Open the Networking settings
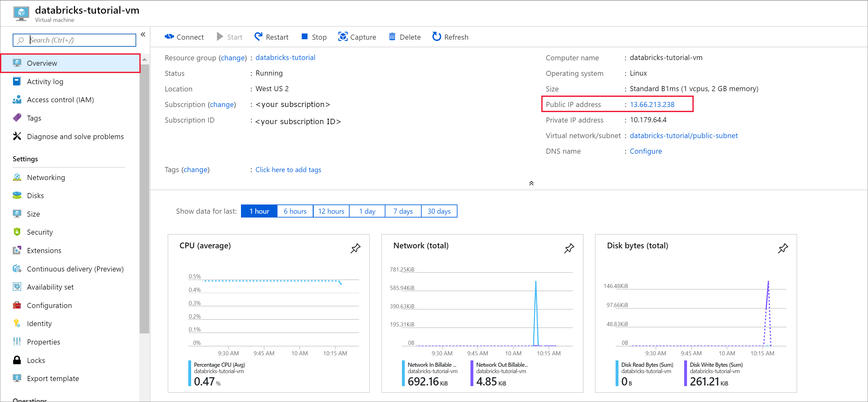This screenshot has width=868, height=402. [x=46, y=178]
